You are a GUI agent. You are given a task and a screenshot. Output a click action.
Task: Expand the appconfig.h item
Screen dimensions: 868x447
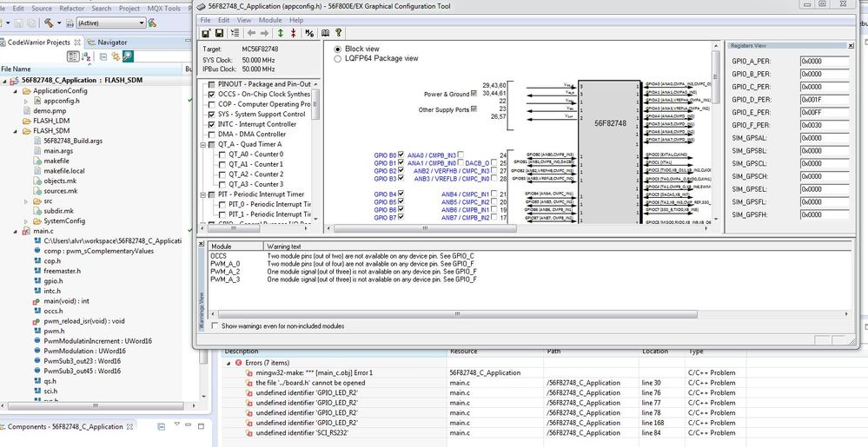click(x=26, y=102)
